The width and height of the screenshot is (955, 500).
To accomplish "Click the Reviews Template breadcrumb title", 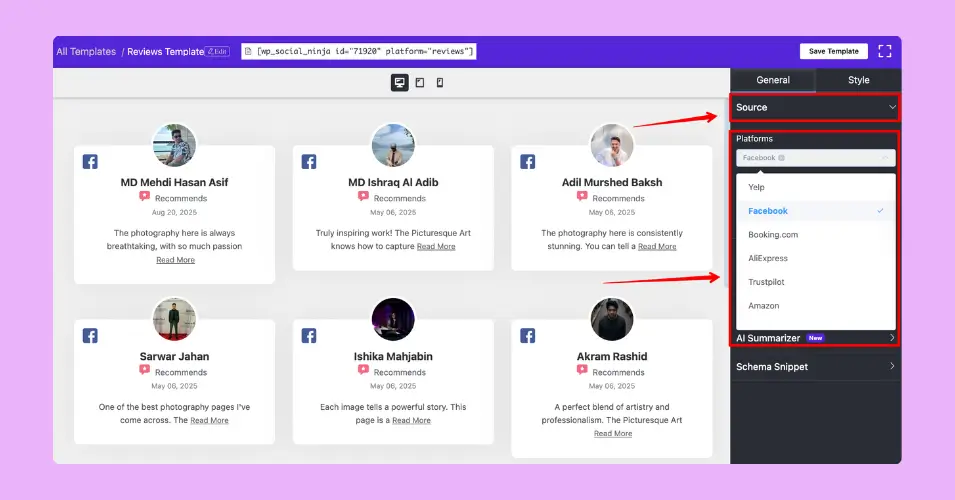I will pos(165,52).
